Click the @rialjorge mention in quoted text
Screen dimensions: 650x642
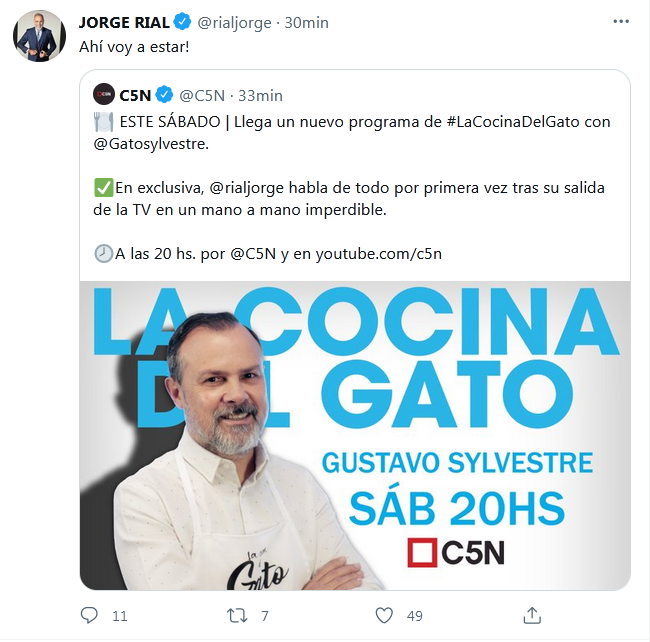(x=247, y=188)
